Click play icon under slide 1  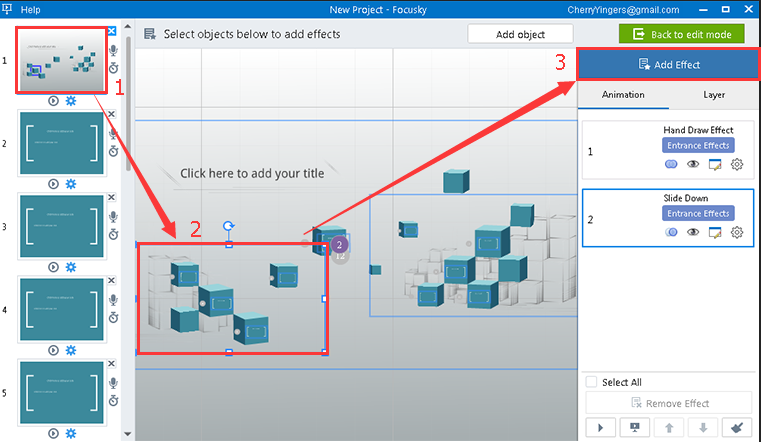coord(53,101)
